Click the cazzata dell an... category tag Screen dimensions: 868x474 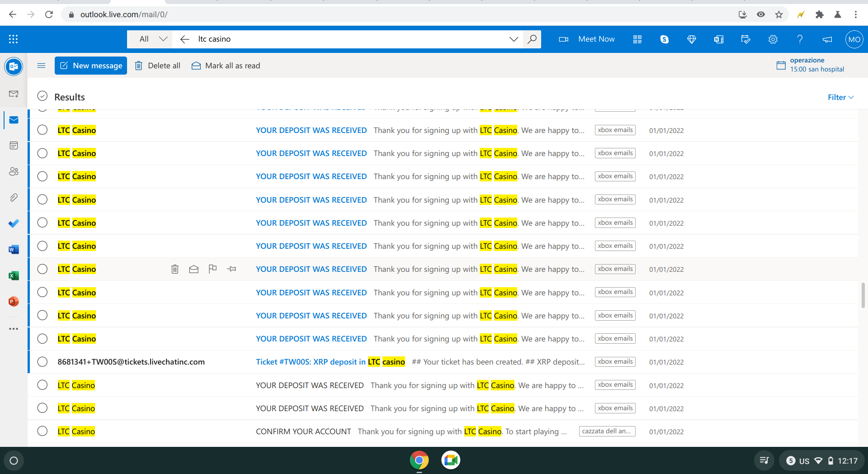pos(607,431)
